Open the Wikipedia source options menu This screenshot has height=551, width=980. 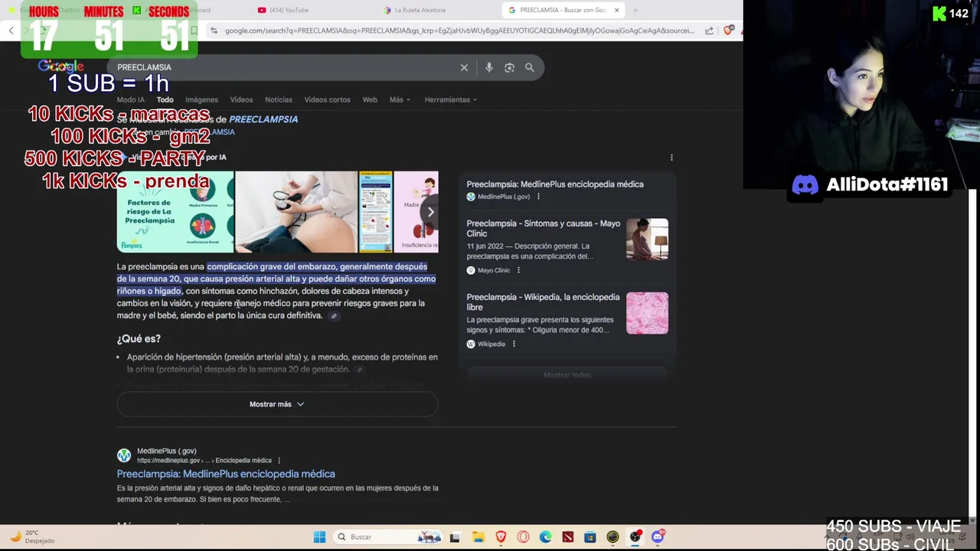[514, 344]
